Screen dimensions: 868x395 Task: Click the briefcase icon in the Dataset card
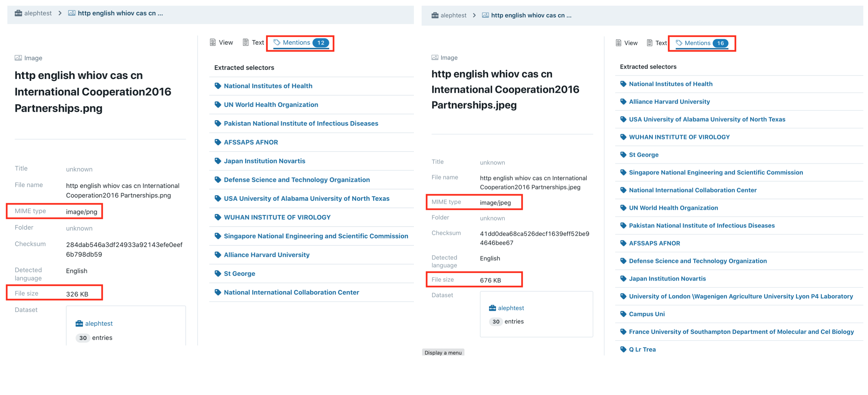79,323
